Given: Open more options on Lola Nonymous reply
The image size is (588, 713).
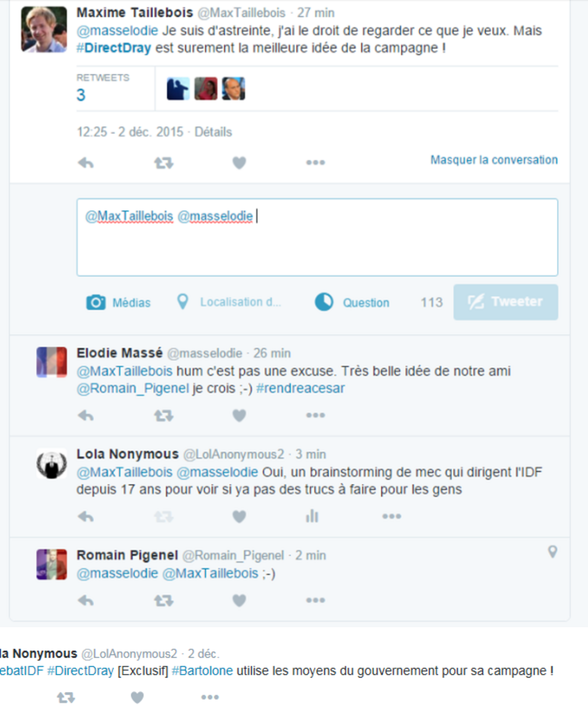Looking at the screenshot, I should 392,516.
